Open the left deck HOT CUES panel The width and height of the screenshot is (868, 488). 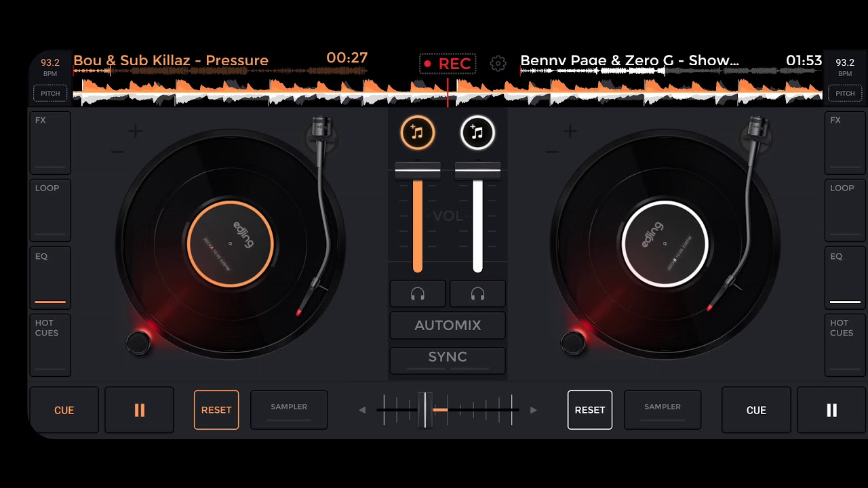pyautogui.click(x=50, y=345)
